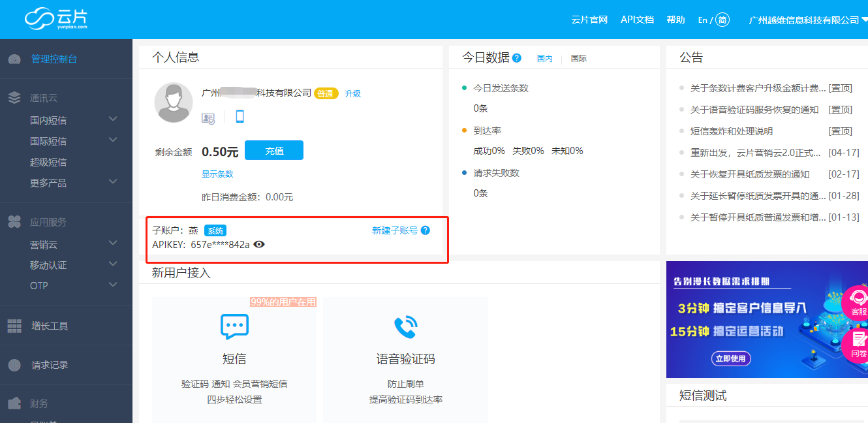Expand the OTP submenu

113,285
